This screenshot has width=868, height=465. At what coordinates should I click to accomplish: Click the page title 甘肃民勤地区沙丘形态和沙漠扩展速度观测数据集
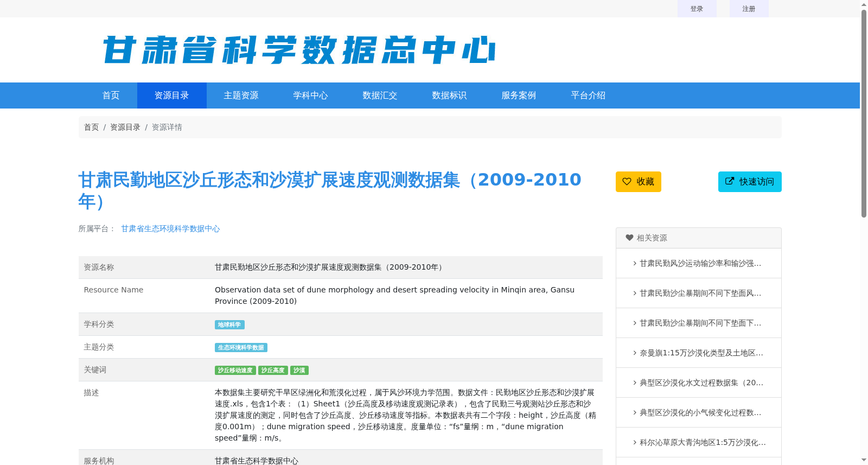tap(330, 190)
